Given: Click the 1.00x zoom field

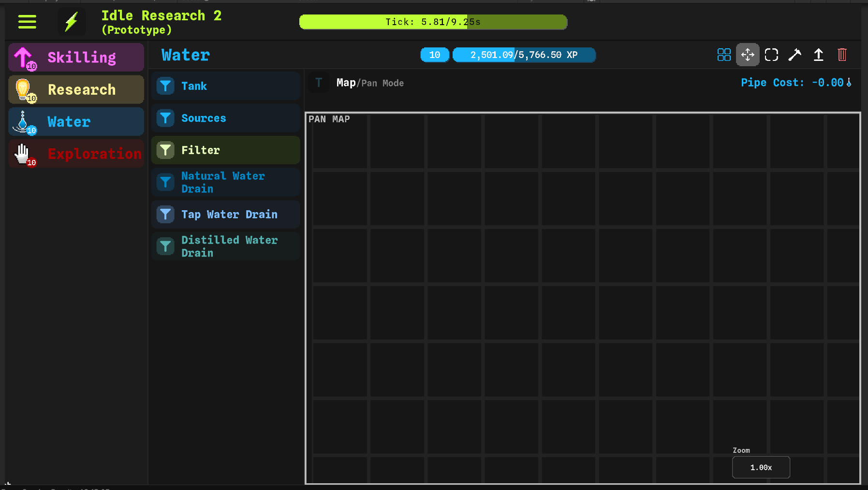Looking at the screenshot, I should [x=761, y=467].
